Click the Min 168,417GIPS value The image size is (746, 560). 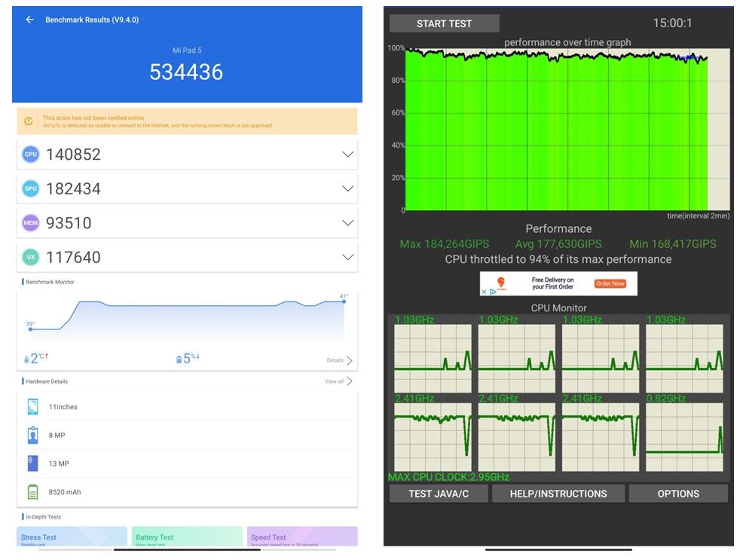click(673, 244)
